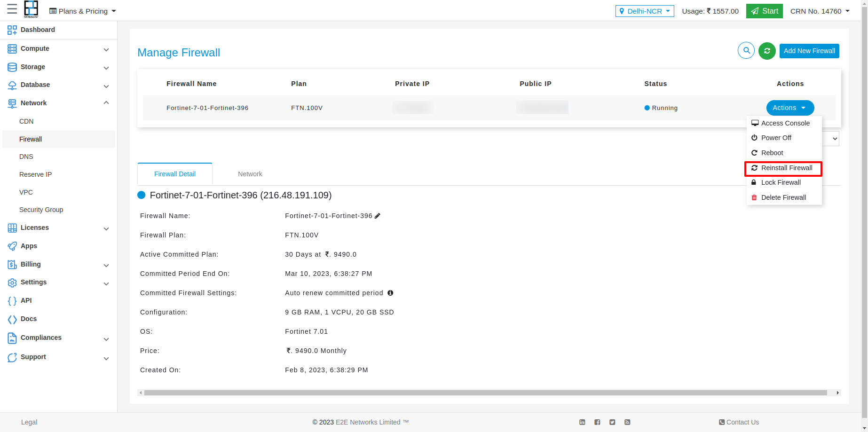
Task: Click the running status dot beside firewall title
Action: click(141, 195)
